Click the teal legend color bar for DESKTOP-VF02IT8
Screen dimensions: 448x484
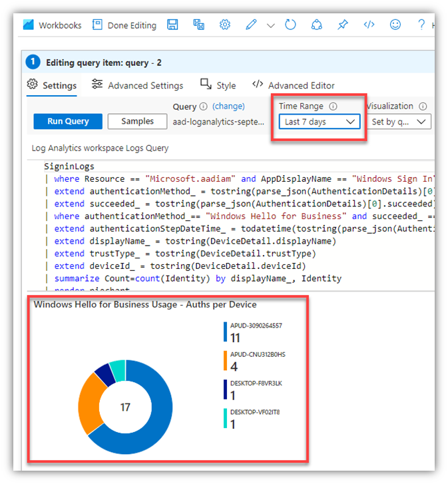click(225, 418)
